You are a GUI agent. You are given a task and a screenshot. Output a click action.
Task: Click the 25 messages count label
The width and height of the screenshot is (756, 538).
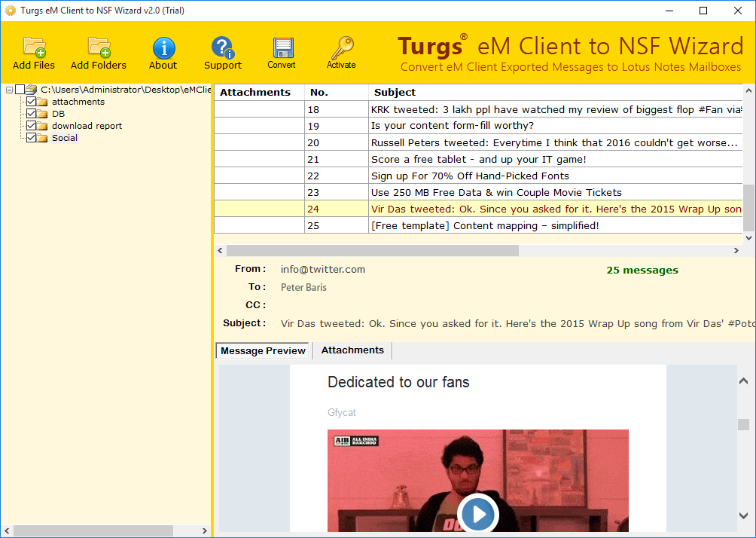tap(642, 271)
